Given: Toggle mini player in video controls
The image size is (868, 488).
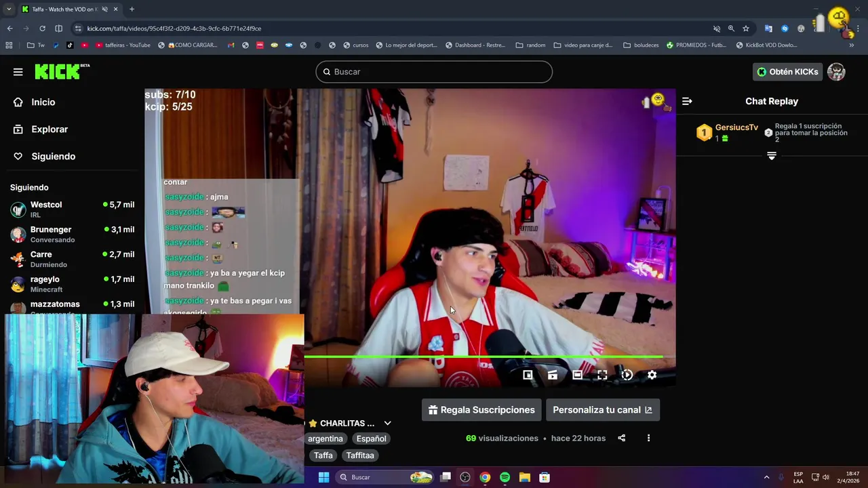Looking at the screenshot, I should pos(528,375).
